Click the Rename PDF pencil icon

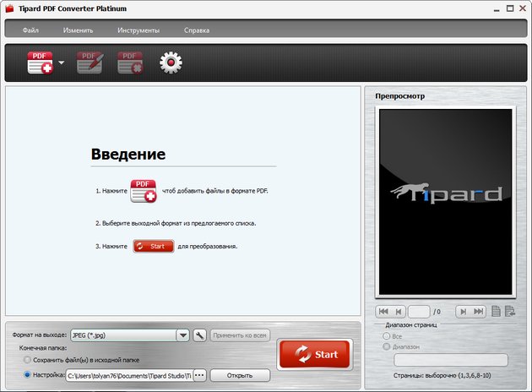point(90,63)
